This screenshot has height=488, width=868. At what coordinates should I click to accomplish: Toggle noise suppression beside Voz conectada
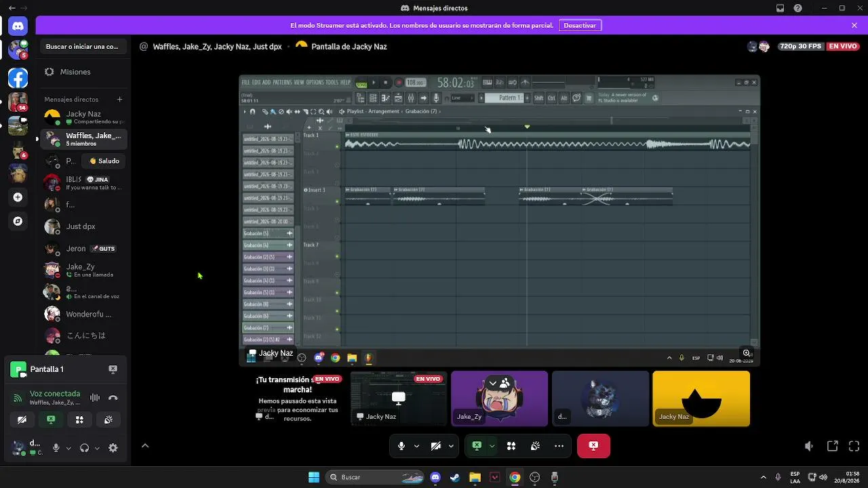coord(95,398)
